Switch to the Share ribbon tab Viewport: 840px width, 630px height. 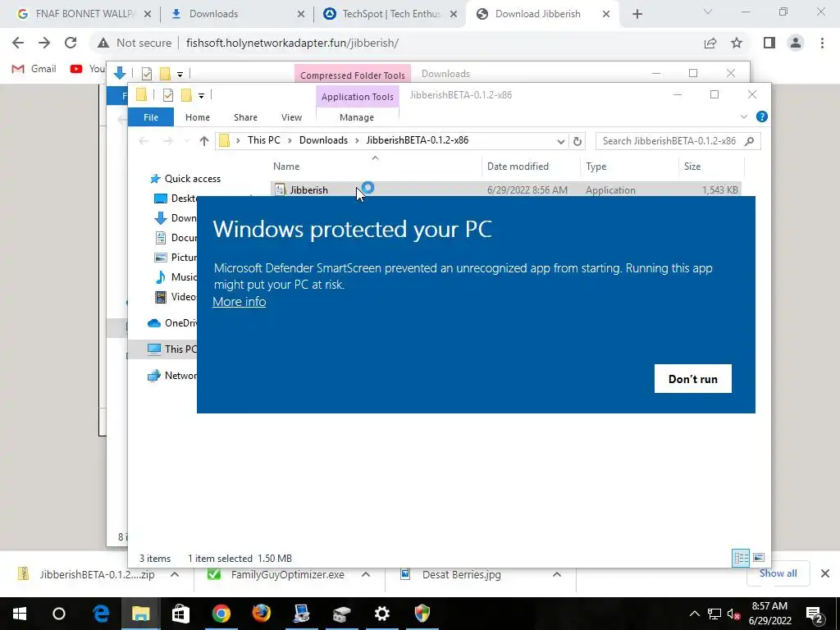click(245, 117)
